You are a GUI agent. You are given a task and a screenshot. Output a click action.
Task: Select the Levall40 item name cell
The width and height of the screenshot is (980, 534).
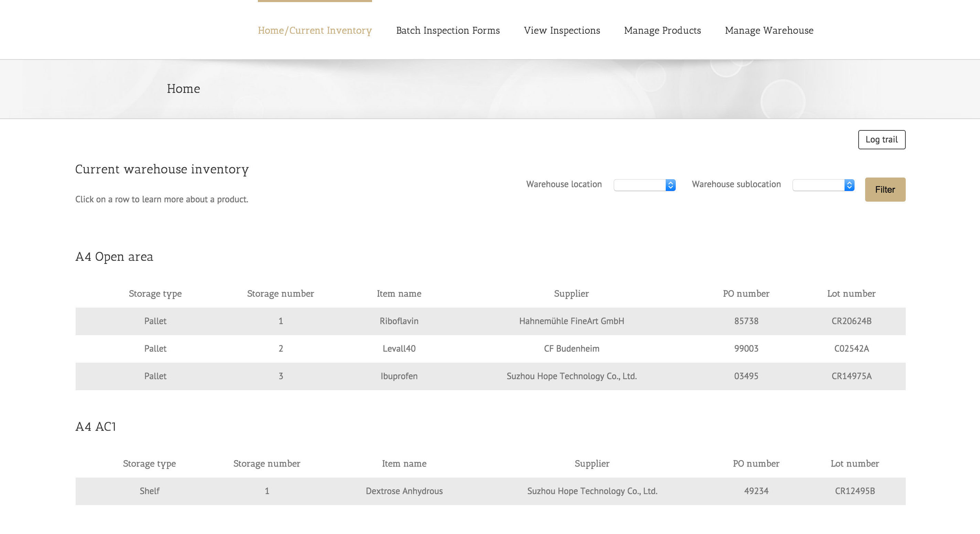(x=399, y=349)
